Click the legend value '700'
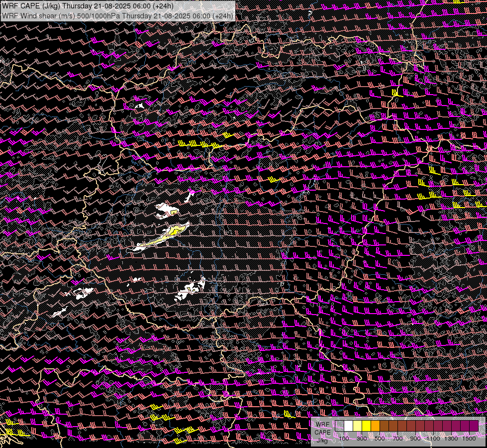This screenshot has width=487, height=448. 397,439
